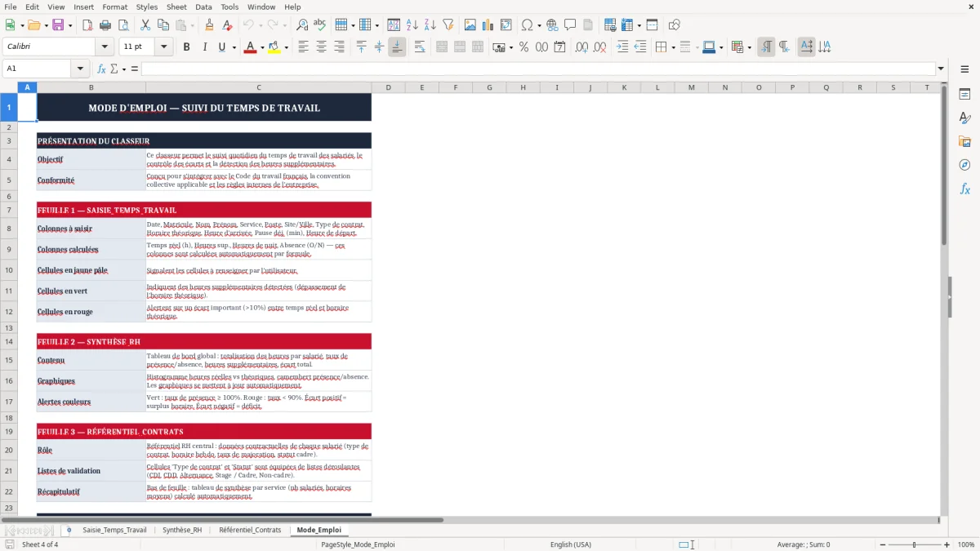Sort descending Z to A
980x551 pixels.
[x=430, y=25]
